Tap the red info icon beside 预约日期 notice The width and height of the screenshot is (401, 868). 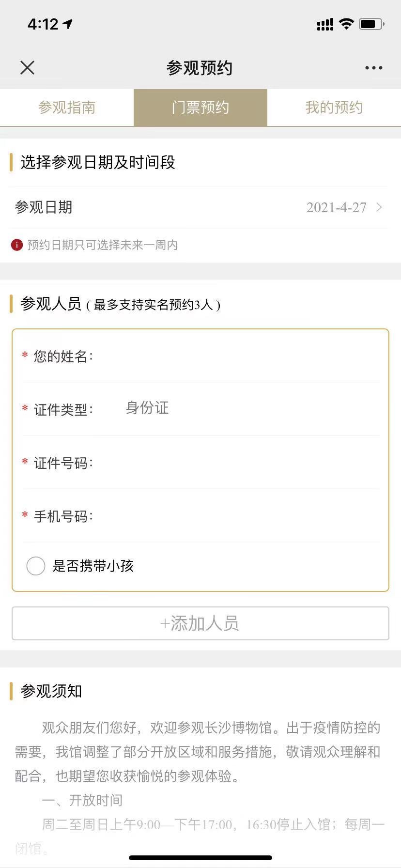click(x=17, y=245)
